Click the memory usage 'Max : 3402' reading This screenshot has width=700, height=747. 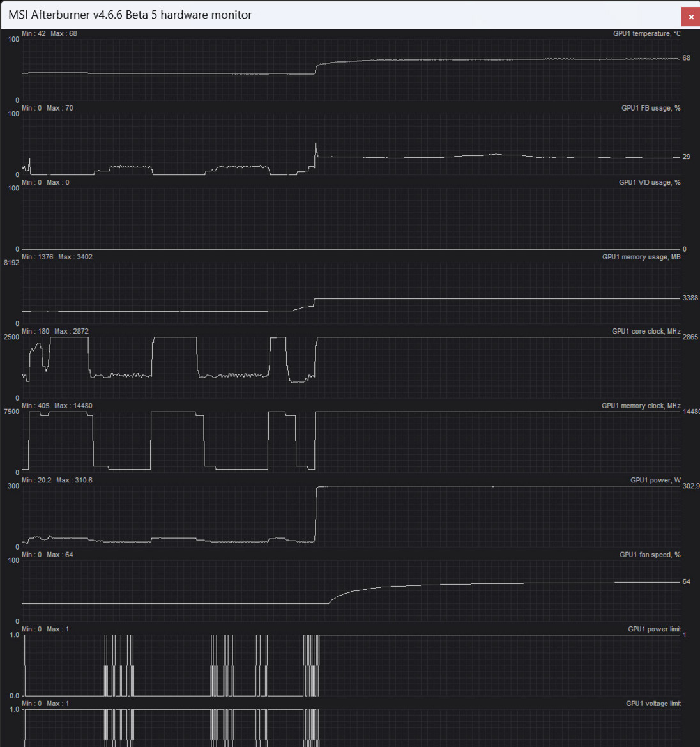(75, 257)
